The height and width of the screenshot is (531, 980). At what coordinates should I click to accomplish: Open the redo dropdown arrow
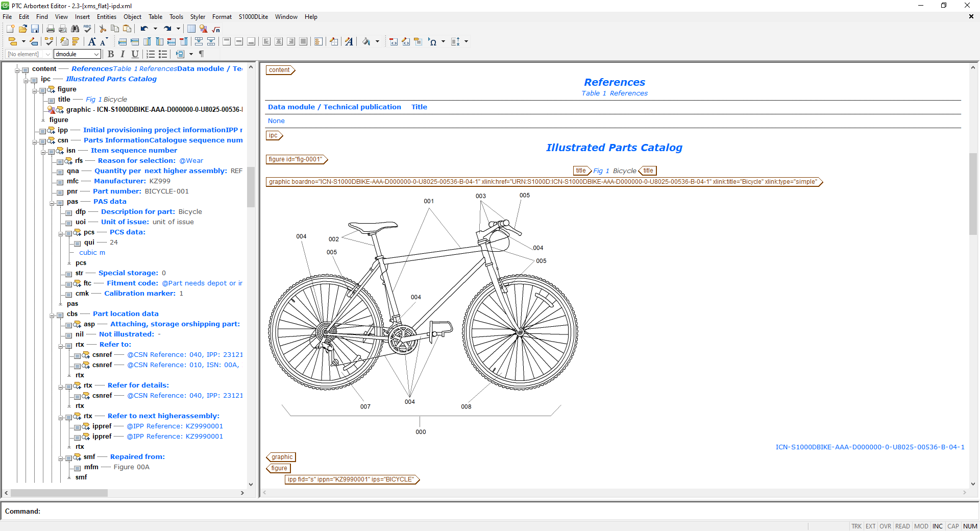[x=177, y=29]
